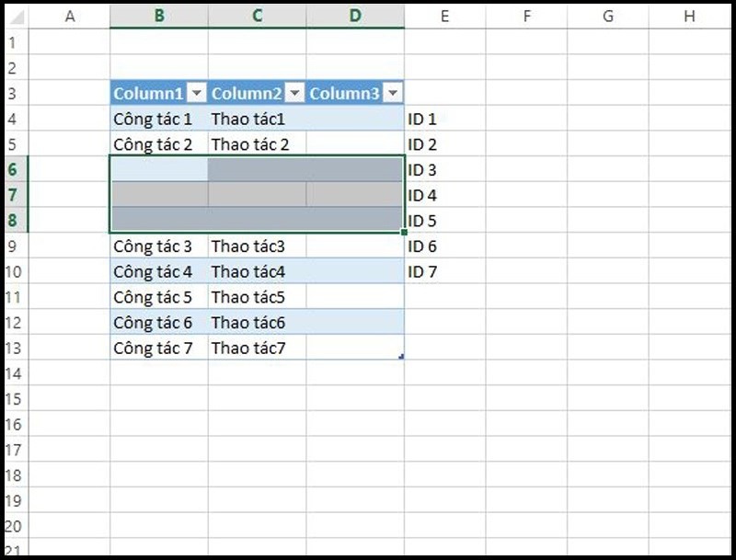This screenshot has height=560, width=736.
Task: Click the green fill handle of selection
Action: (x=404, y=232)
